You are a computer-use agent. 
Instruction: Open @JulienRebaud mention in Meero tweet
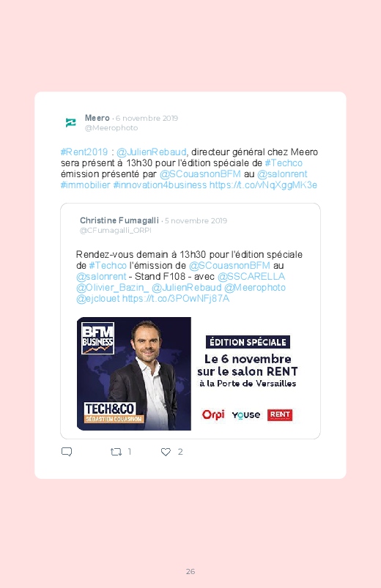click(x=151, y=152)
